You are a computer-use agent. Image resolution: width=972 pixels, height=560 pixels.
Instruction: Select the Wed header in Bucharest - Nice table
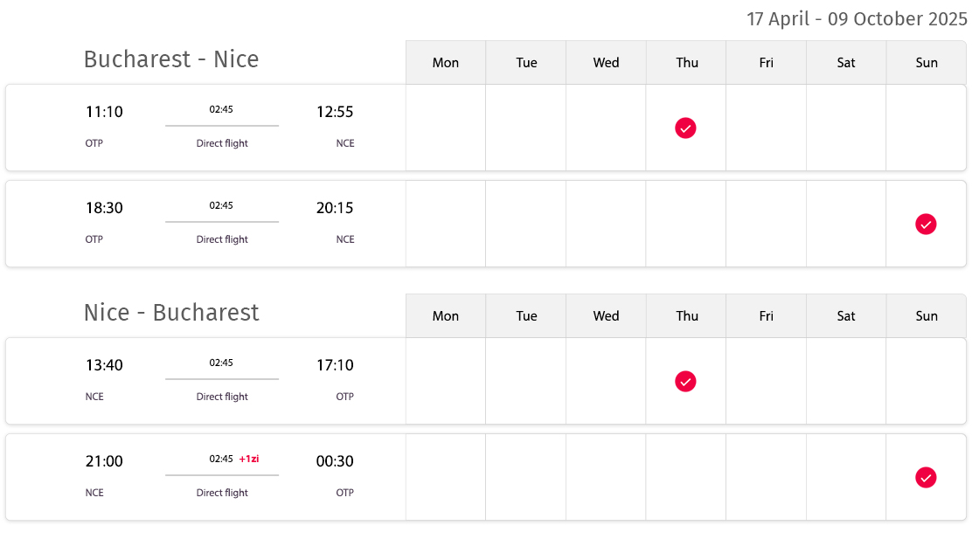point(606,63)
